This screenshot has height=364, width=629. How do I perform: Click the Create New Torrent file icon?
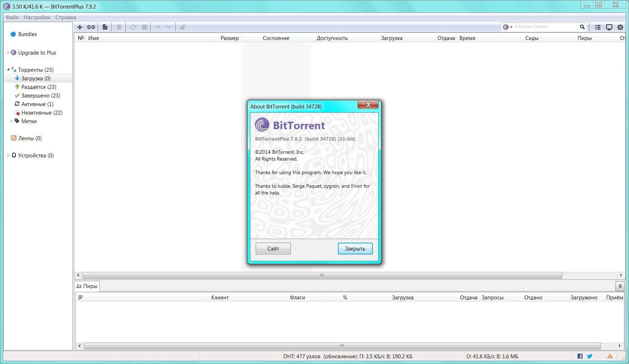pyautogui.click(x=105, y=27)
